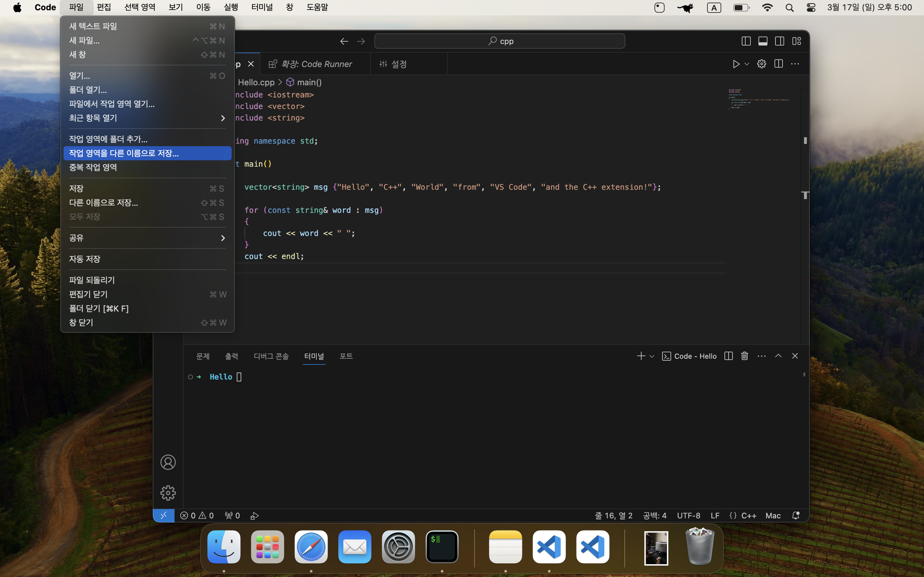Viewport: 924px width, 577px height.
Task: Click the Manage gear in activity bar
Action: 167,493
